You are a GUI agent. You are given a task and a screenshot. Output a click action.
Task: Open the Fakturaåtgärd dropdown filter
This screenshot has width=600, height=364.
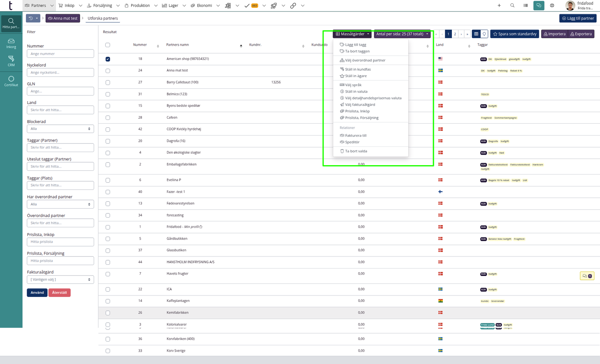coord(60,280)
